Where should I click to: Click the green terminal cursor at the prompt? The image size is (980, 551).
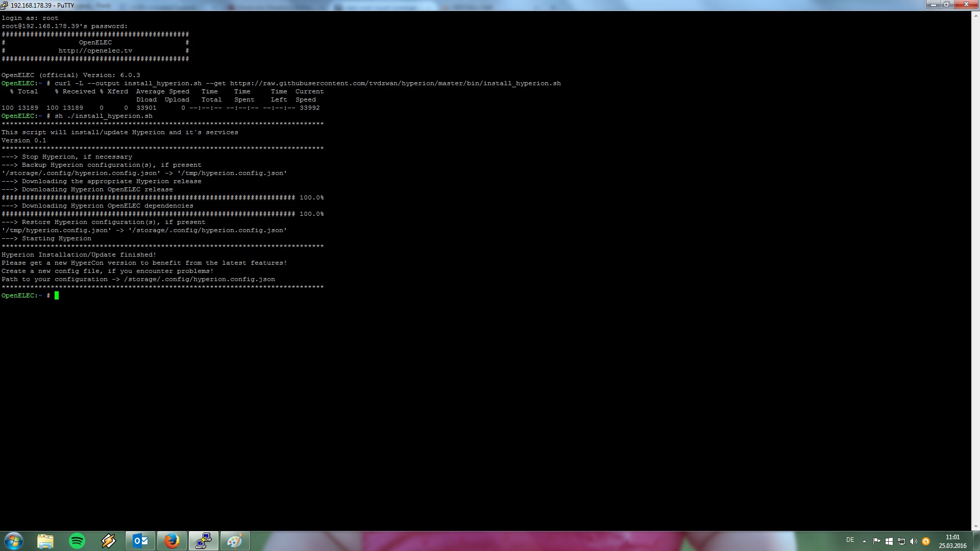(x=57, y=295)
